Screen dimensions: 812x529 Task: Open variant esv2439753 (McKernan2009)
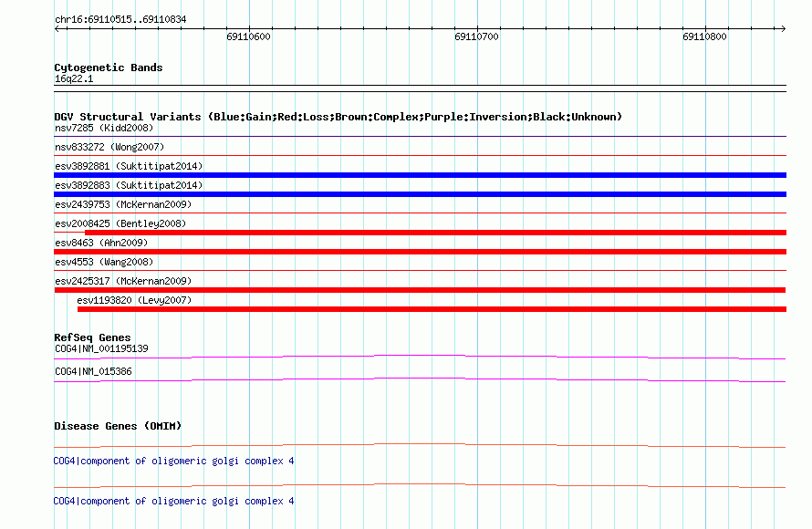123,204
